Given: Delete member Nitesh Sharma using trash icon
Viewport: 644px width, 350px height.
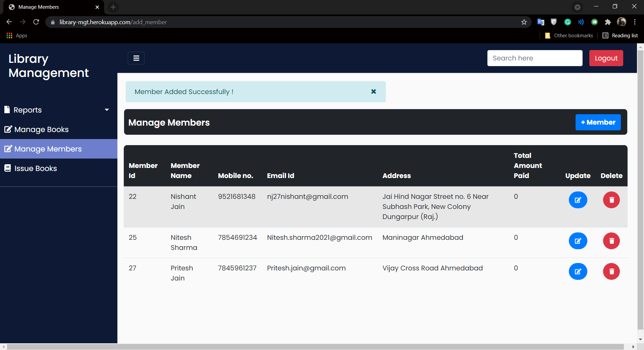Looking at the screenshot, I should [x=611, y=241].
